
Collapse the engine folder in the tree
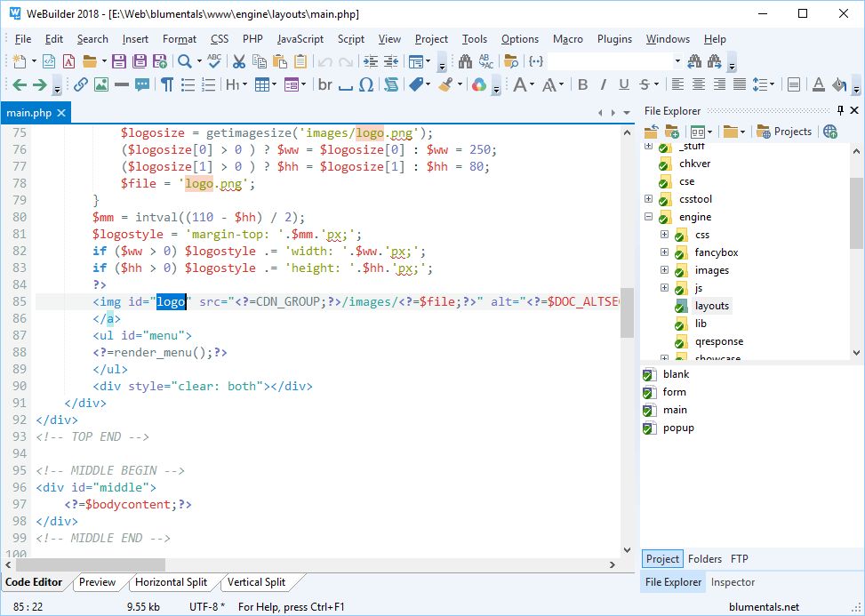(649, 217)
